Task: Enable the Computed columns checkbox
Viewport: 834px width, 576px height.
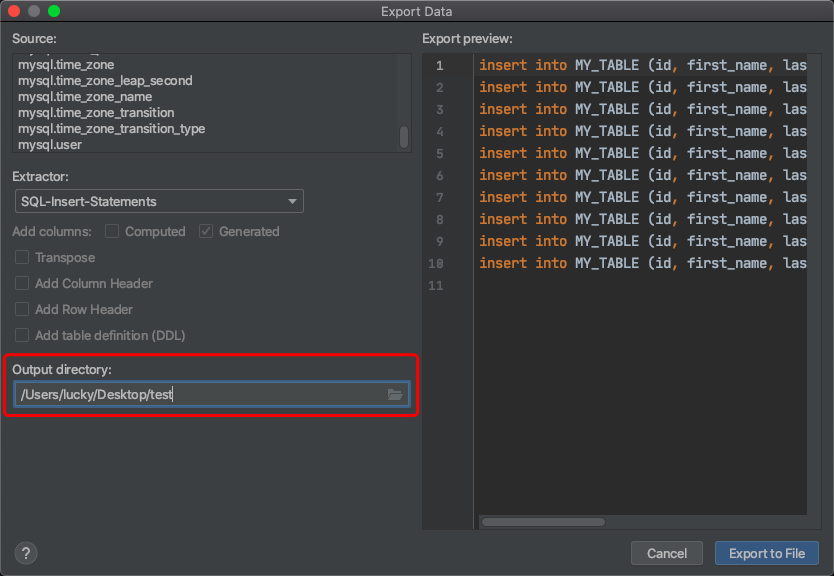Action: coord(112,231)
